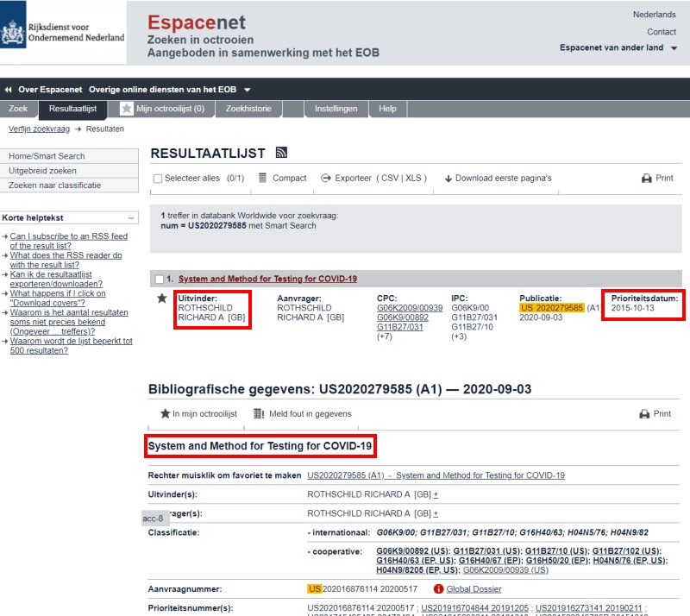
Task: Click highlighted publication number US 2020279585
Action: (x=552, y=308)
